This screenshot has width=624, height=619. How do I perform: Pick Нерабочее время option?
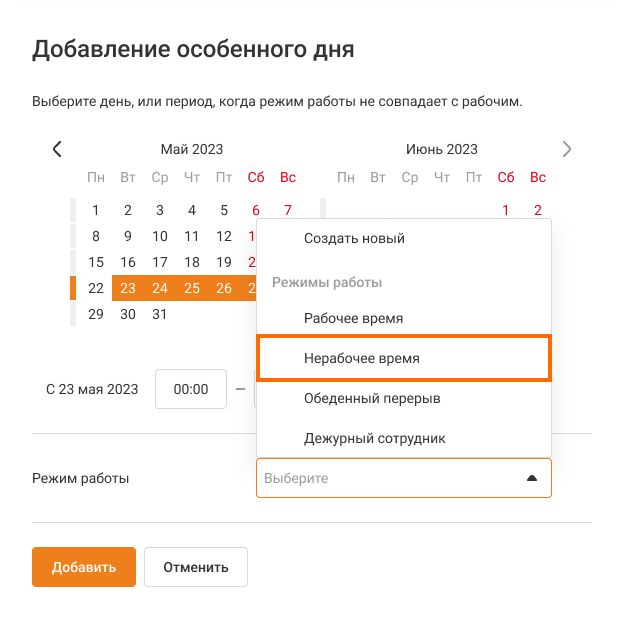(x=361, y=358)
